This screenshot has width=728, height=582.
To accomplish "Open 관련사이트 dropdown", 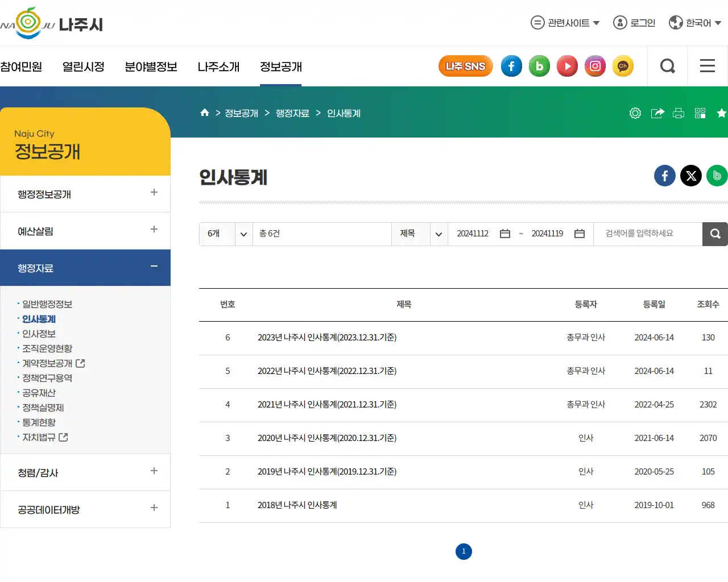I will click(565, 23).
